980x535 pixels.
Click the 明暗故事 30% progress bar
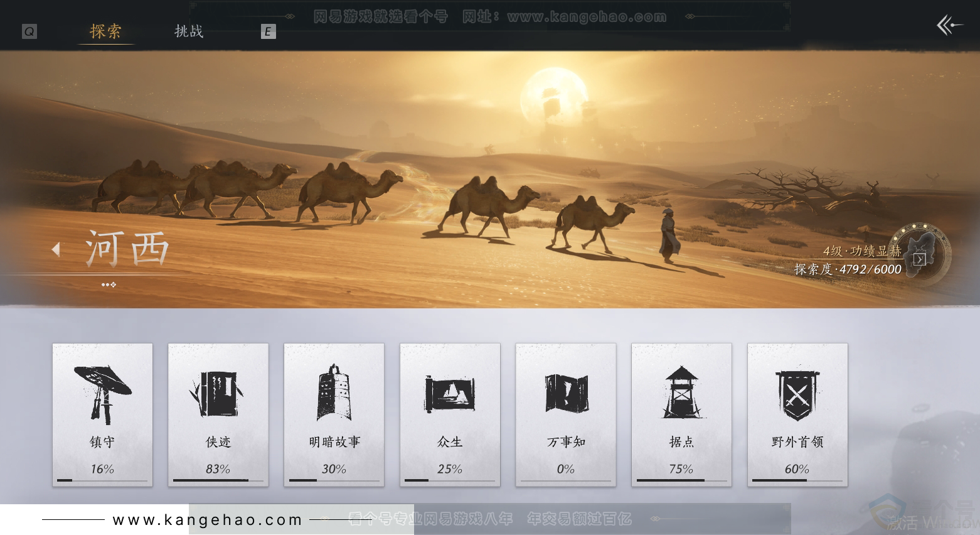pos(334,480)
